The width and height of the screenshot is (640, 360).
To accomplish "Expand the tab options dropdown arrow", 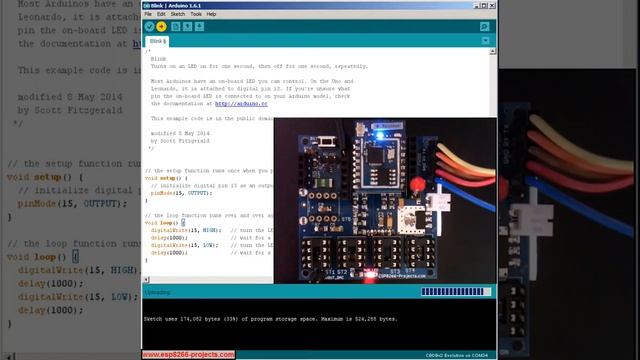I will point(485,41).
